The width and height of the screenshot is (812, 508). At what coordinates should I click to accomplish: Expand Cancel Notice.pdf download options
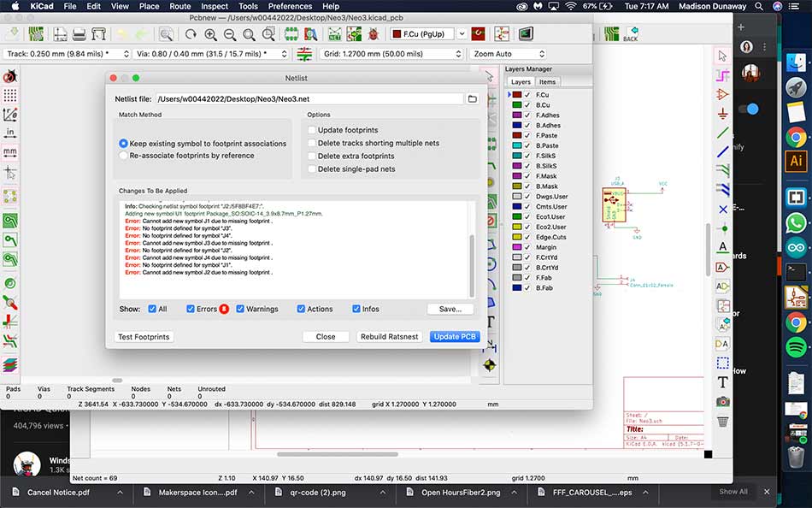pyautogui.click(x=120, y=493)
